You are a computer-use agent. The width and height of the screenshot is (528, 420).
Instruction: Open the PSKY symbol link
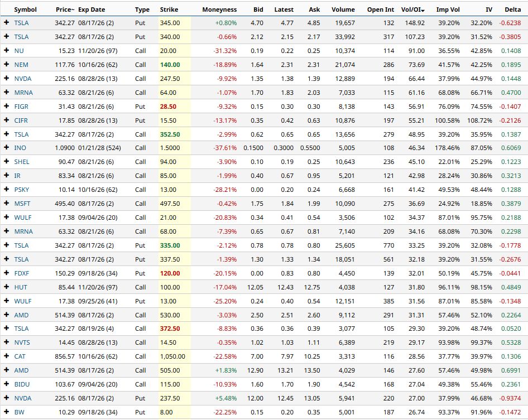tap(22, 190)
